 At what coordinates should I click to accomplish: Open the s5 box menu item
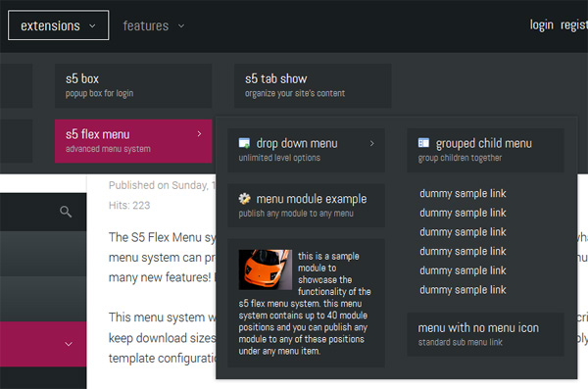[x=133, y=85]
